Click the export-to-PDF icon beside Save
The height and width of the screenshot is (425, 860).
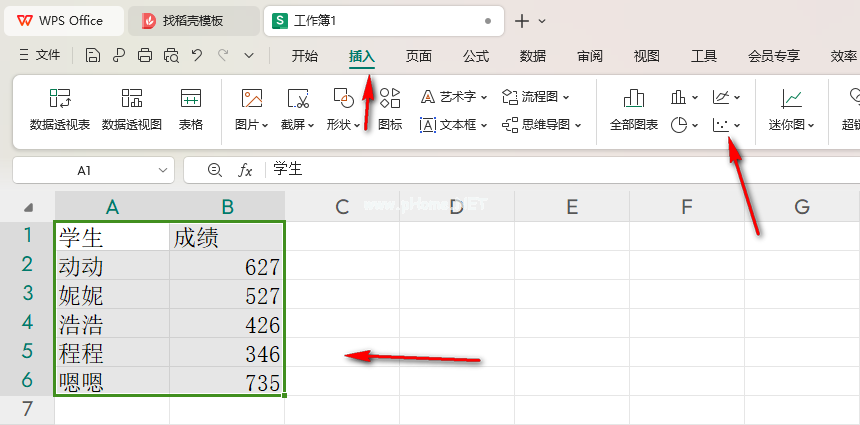tap(119, 55)
